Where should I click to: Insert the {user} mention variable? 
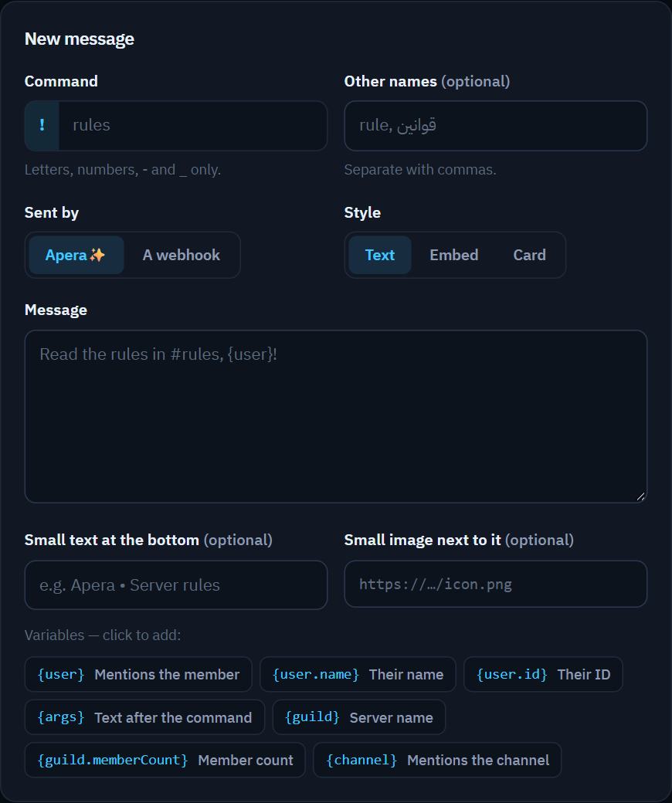pyautogui.click(x=138, y=675)
